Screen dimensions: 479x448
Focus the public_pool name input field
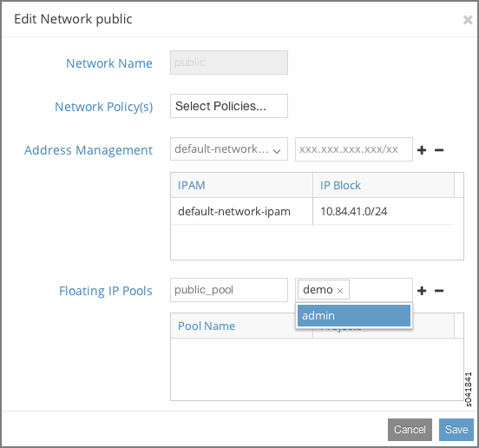229,290
